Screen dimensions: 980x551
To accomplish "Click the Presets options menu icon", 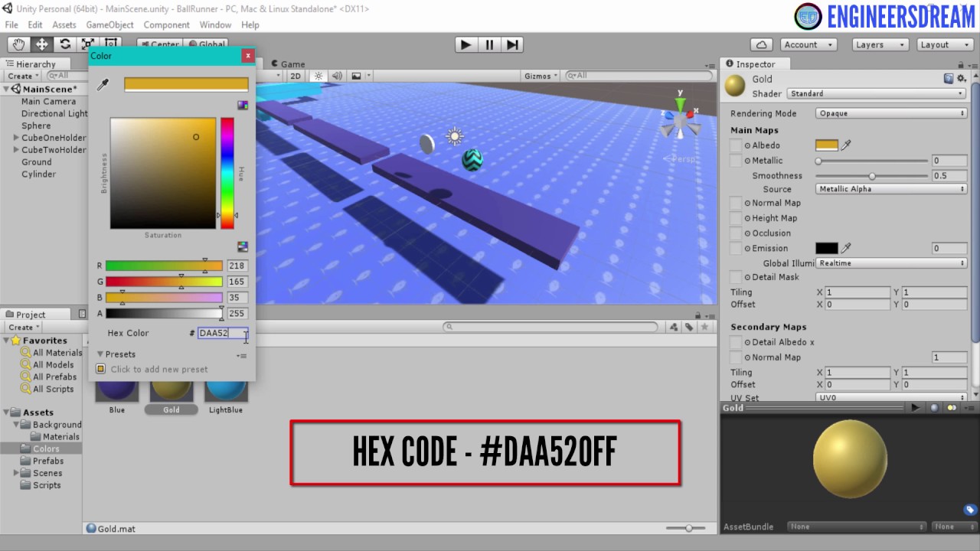I will pyautogui.click(x=242, y=355).
